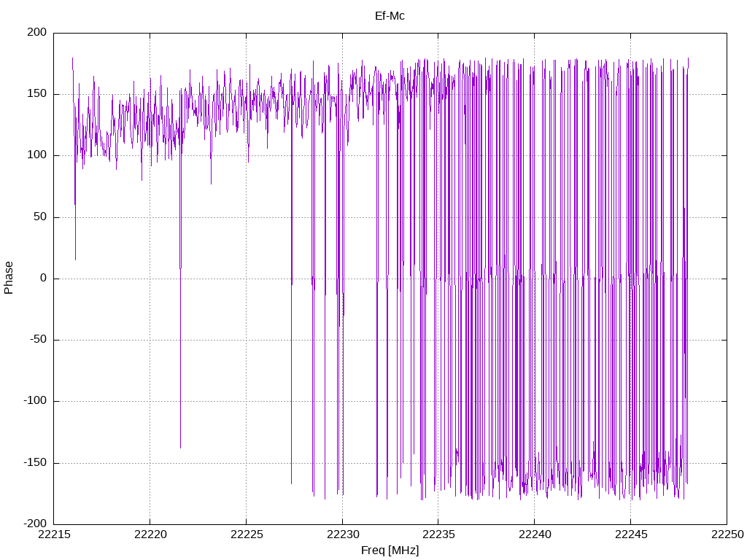Click the Freq [MHz] x-axis label
Viewport: 747px width, 560px height.
(390, 551)
